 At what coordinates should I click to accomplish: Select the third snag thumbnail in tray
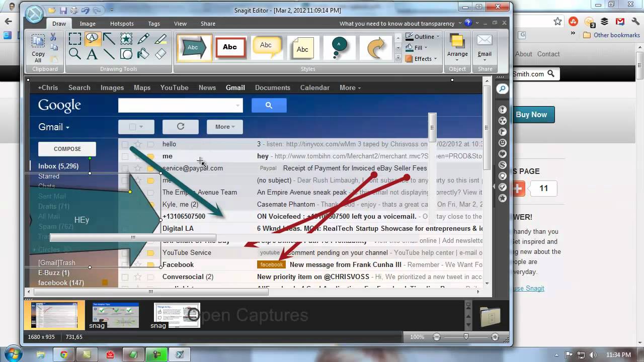(x=177, y=315)
